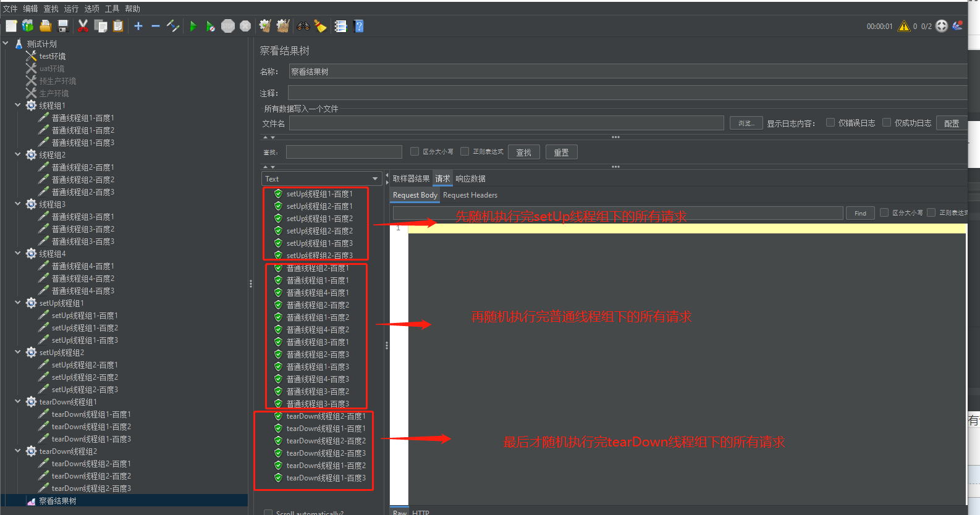Expand all nodes with the plus icon
Image resolution: width=980 pixels, height=515 pixels.
(138, 26)
